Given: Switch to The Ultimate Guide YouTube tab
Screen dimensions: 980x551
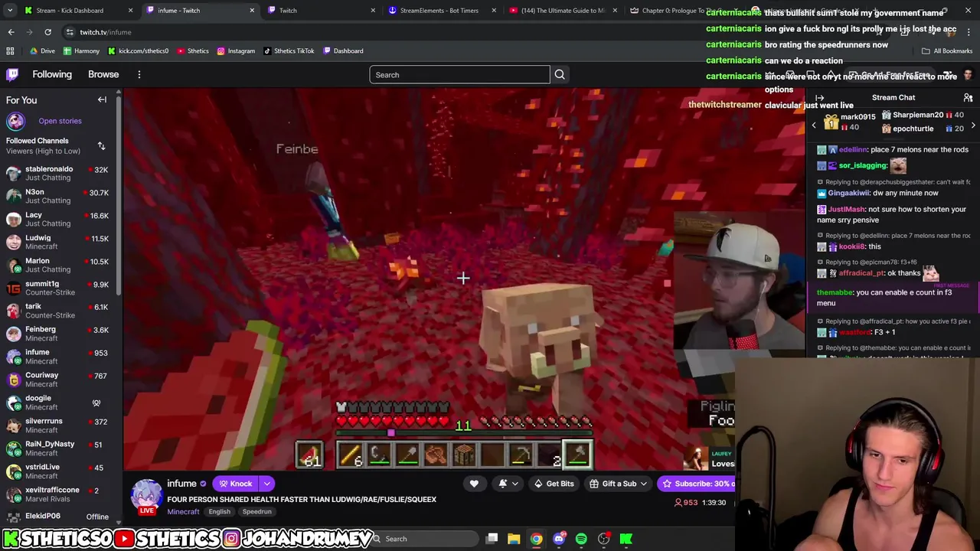Looking at the screenshot, I should tap(563, 10).
